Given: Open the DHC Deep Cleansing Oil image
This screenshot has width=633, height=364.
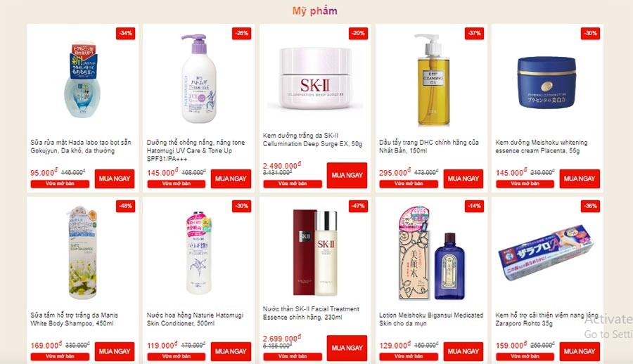Looking at the screenshot, I should 431,80.
